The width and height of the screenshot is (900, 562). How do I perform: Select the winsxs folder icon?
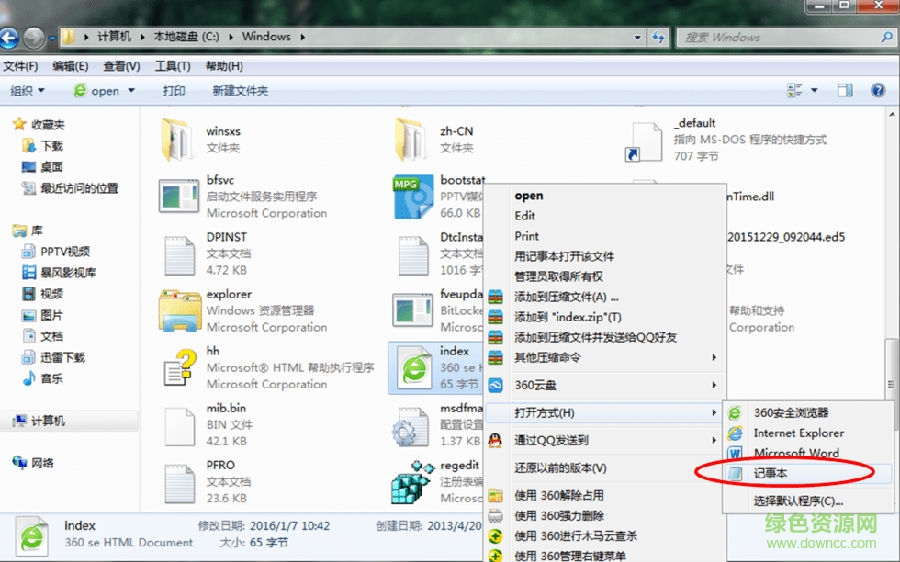coord(177,139)
